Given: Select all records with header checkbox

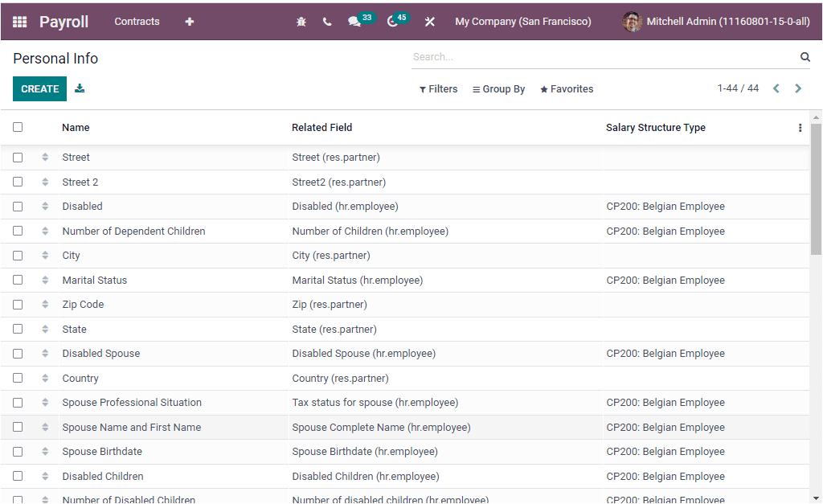Looking at the screenshot, I should point(18,127).
